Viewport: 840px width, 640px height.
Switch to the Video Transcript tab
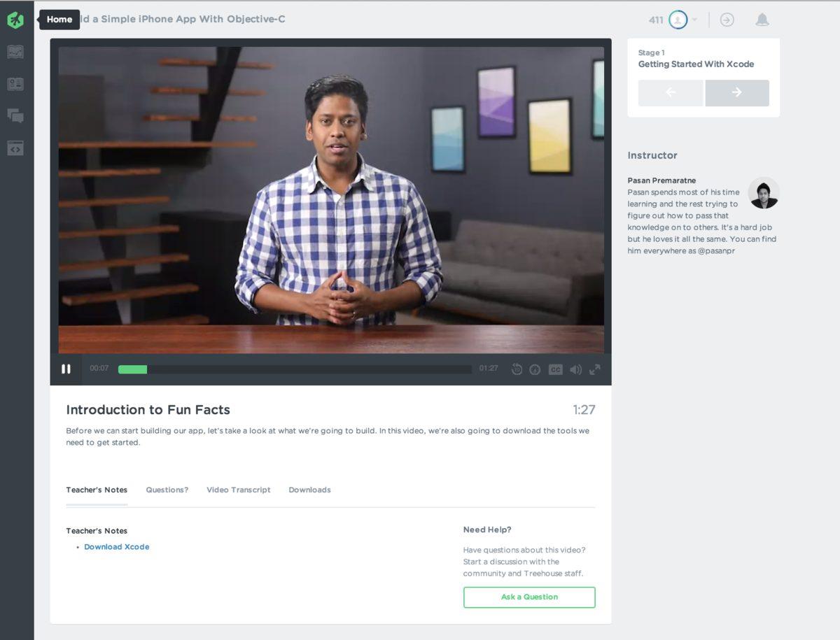click(238, 490)
